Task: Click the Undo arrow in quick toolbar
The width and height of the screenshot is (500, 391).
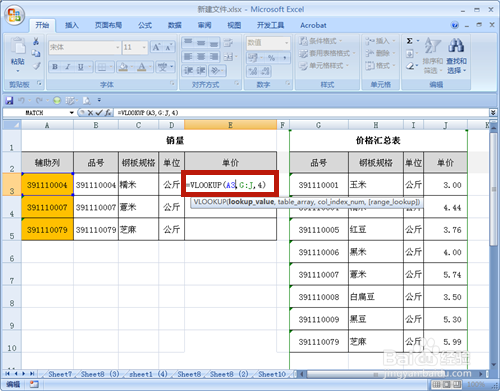Action: click(x=21, y=100)
